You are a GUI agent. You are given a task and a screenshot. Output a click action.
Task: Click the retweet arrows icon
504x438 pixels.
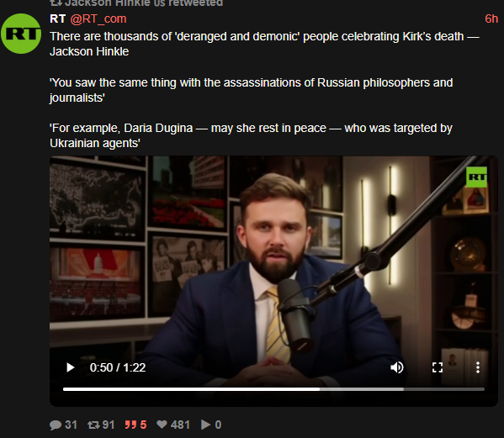(x=94, y=425)
